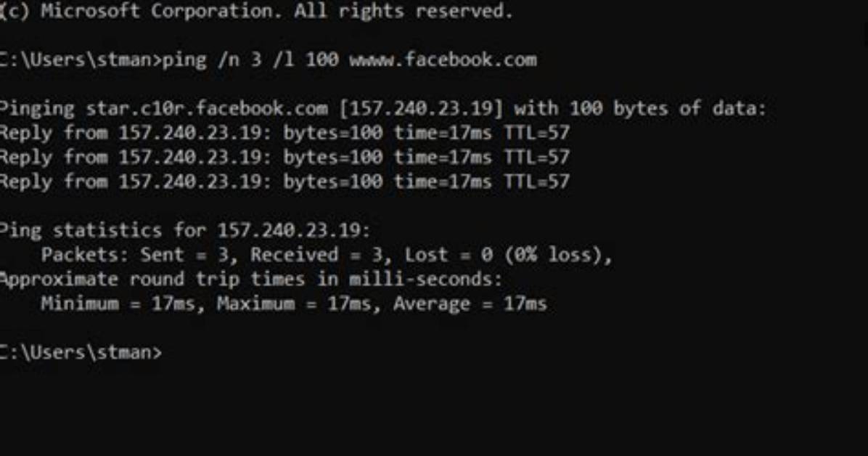Click the first Reply from line
The image size is (868, 456).
[x=284, y=133]
